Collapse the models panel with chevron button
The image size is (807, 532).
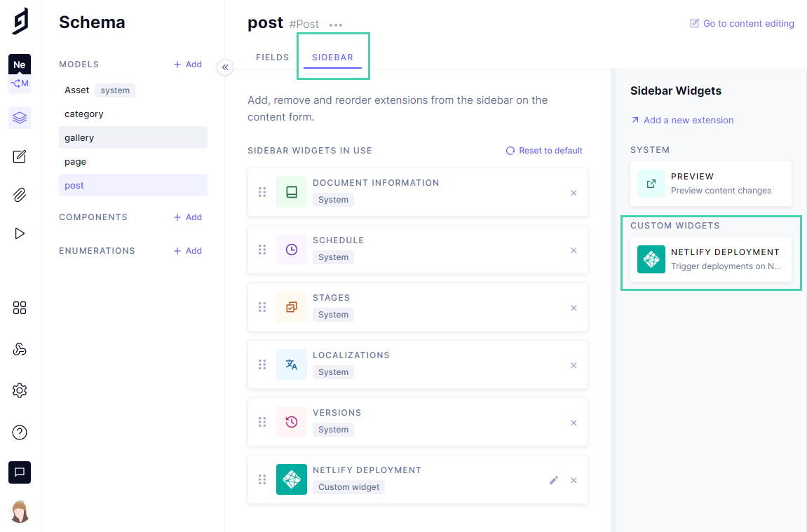click(225, 67)
